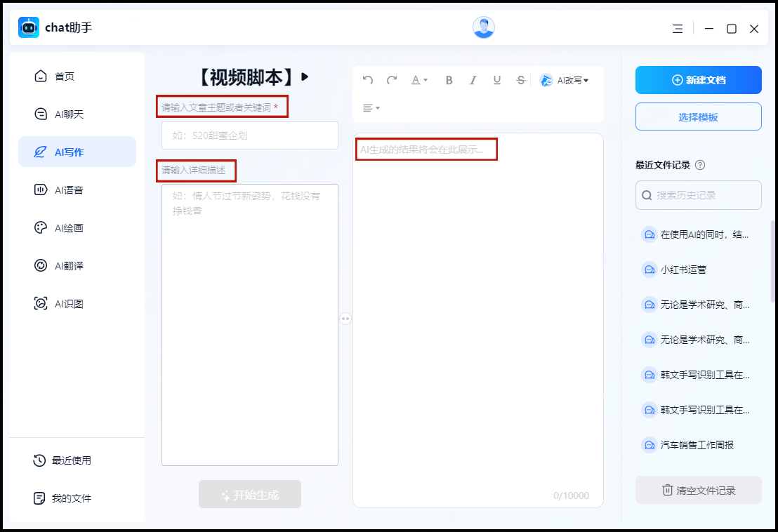
Task: Click the 新建文档 button
Action: [698, 80]
